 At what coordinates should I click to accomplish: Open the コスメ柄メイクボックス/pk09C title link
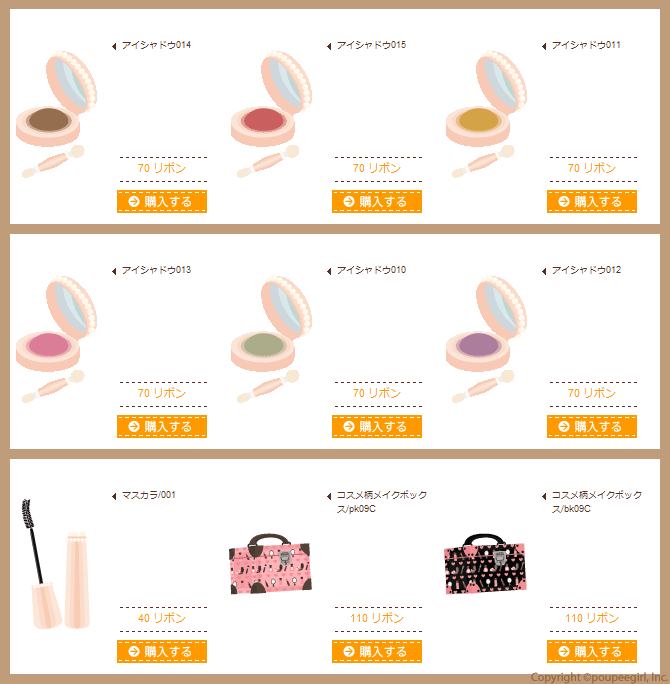pos(382,502)
